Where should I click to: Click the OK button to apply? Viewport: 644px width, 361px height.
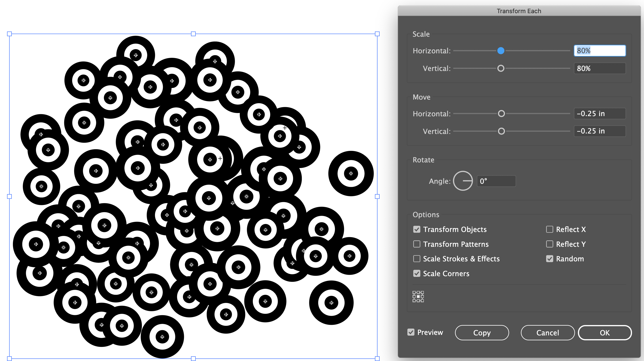pyautogui.click(x=604, y=332)
